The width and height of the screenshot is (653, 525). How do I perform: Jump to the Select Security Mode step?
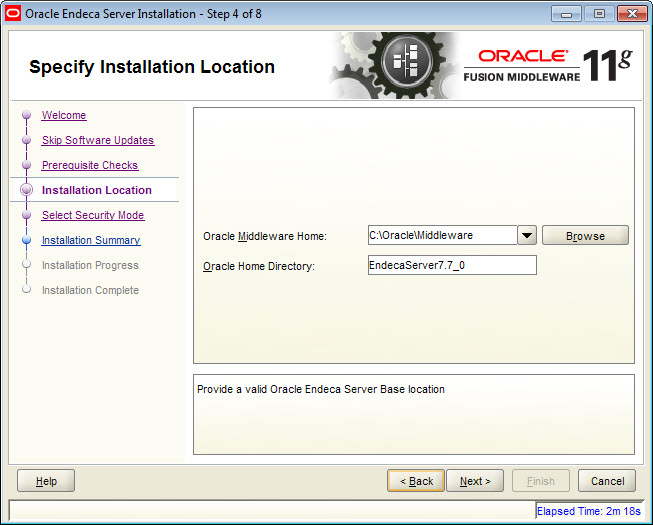93,215
